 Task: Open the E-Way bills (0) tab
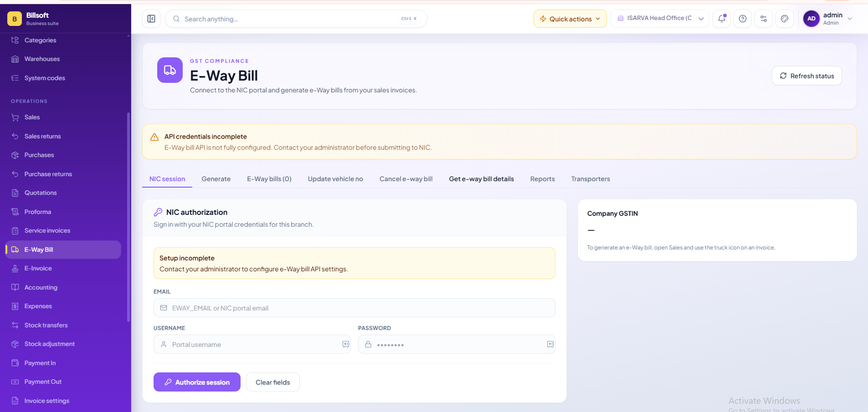(269, 179)
